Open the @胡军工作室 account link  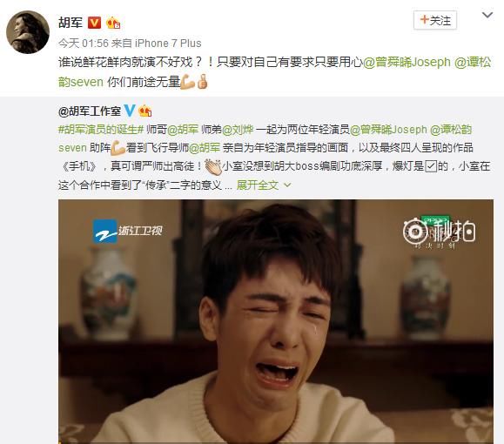(x=90, y=111)
